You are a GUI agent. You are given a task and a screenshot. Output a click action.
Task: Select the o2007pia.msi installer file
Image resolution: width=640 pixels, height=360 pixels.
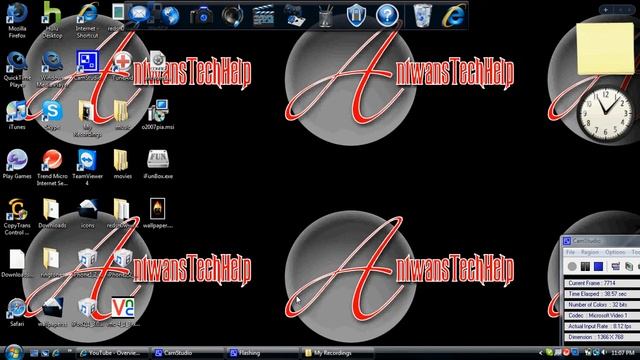(x=158, y=115)
